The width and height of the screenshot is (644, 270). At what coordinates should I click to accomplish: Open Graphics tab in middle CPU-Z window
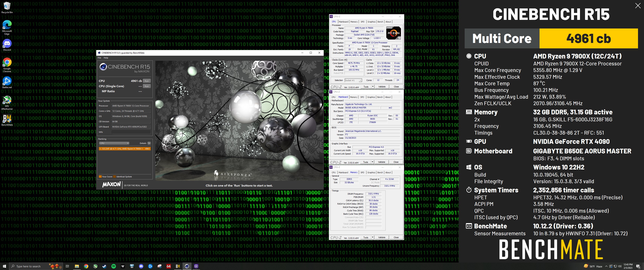coord(371,97)
